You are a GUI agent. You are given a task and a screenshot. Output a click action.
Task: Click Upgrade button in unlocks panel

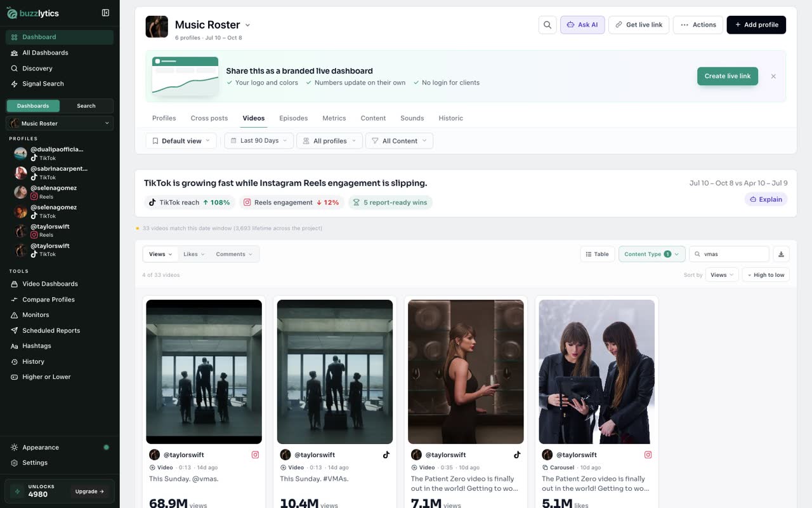[89, 491]
